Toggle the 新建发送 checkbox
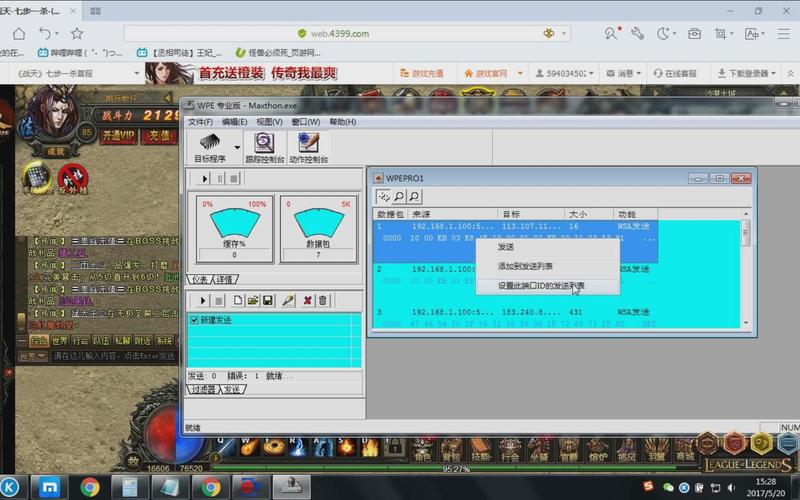The image size is (800, 500). point(194,319)
